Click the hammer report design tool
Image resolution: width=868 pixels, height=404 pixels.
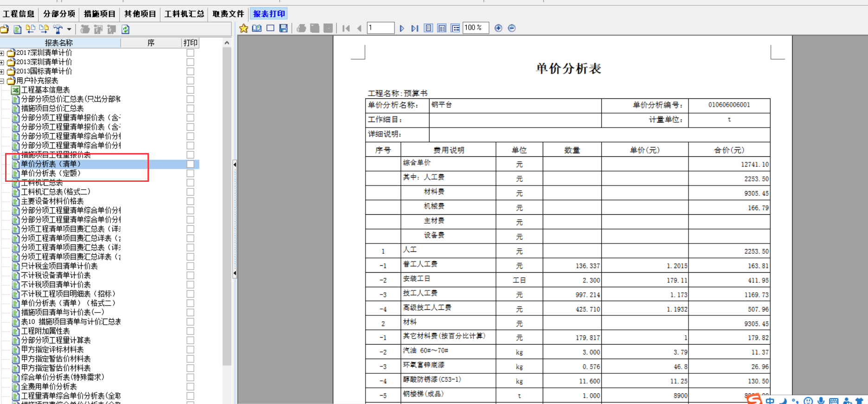pos(58,29)
